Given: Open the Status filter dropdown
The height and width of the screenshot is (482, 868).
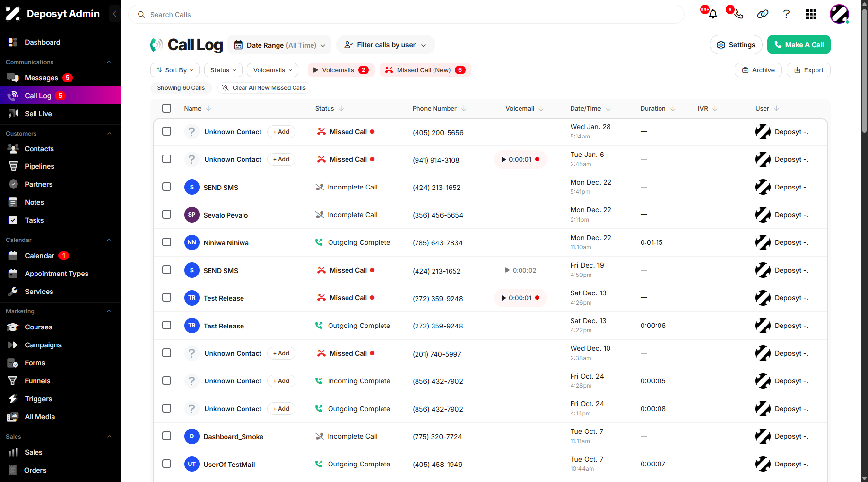Looking at the screenshot, I should click(223, 70).
